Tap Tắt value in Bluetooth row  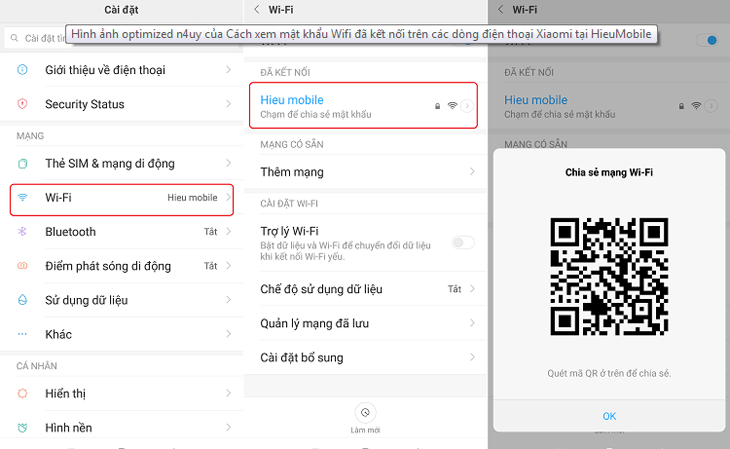[x=210, y=231]
